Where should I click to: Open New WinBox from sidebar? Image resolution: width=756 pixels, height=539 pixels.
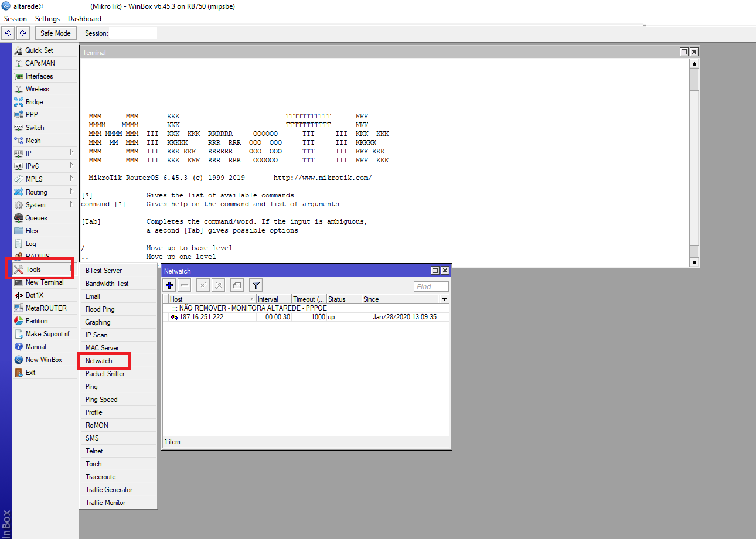tap(45, 360)
